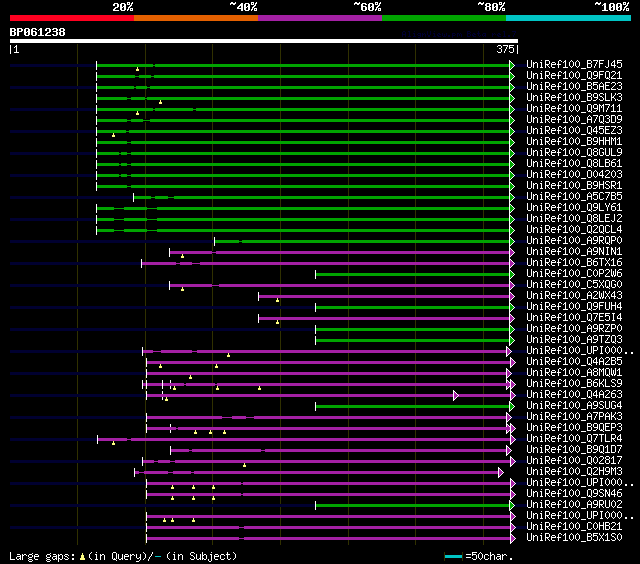Screen dimensions: 640x564
Task: Click the UniRef100_B9HSR1 label
Action: click(574, 186)
